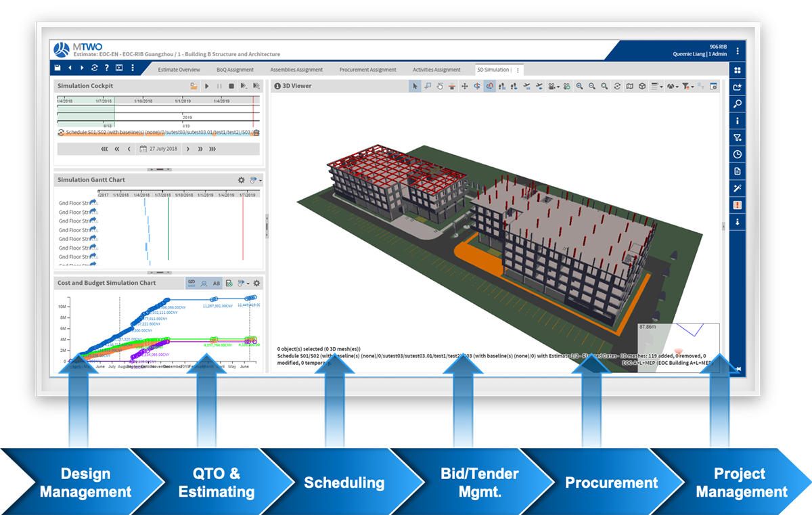Image resolution: width=812 pixels, height=515 pixels.
Task: Toggle the highlighted orbit camera tool
Action: [489, 86]
